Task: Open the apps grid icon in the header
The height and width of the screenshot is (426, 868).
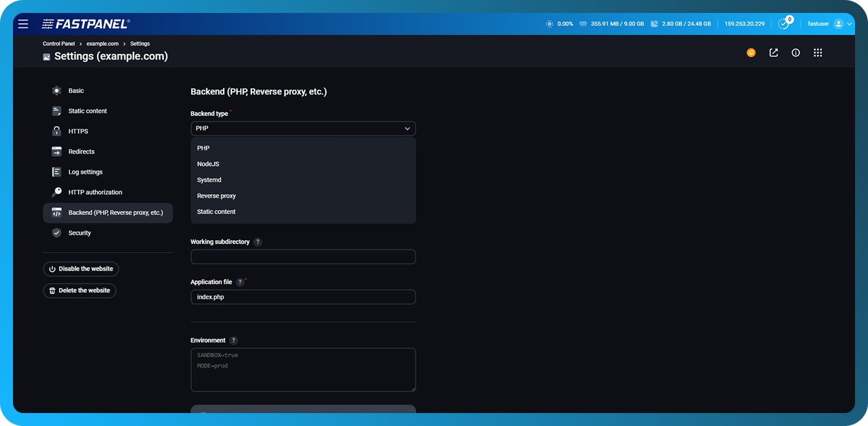Action: pyautogui.click(x=817, y=52)
